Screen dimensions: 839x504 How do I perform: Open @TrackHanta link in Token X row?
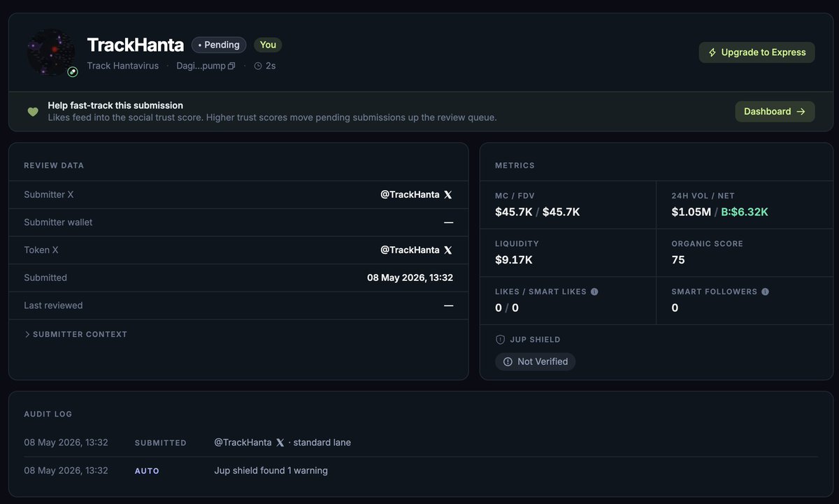pyautogui.click(x=410, y=250)
